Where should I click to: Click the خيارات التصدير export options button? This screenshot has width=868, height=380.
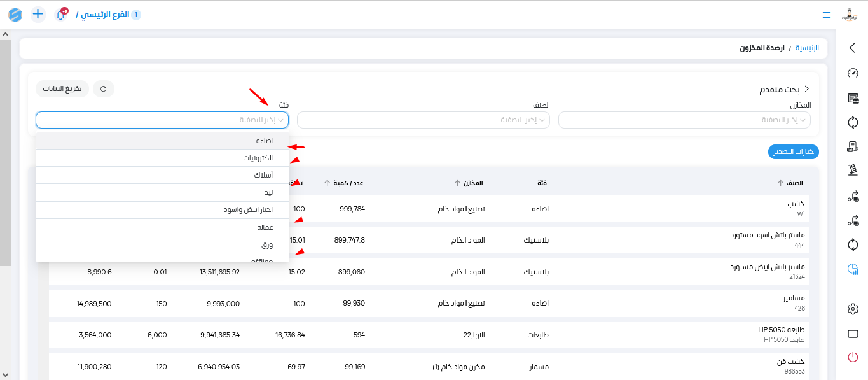pyautogui.click(x=793, y=151)
